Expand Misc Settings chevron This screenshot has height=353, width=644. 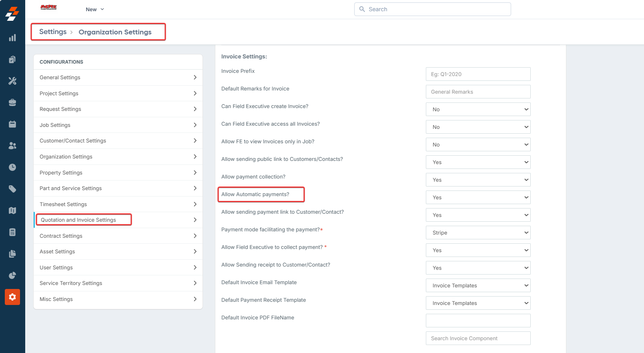pyautogui.click(x=195, y=299)
